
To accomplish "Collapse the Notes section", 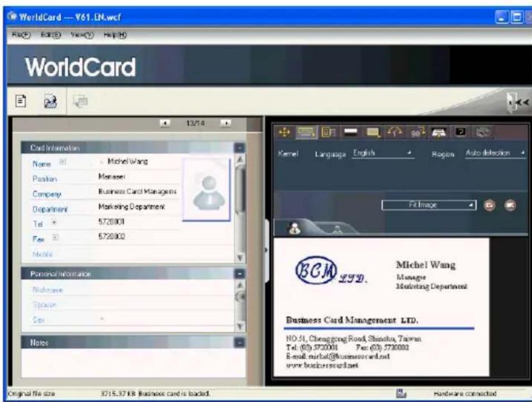I will click(x=239, y=343).
